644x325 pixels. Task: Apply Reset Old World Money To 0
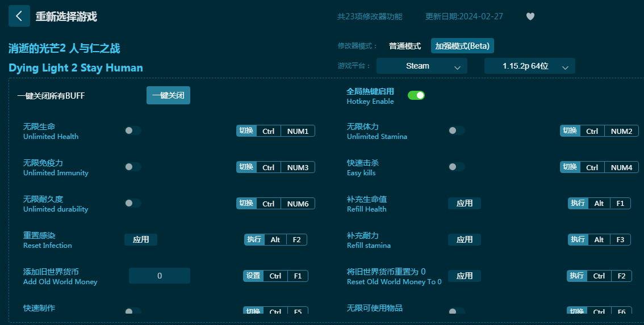point(465,276)
